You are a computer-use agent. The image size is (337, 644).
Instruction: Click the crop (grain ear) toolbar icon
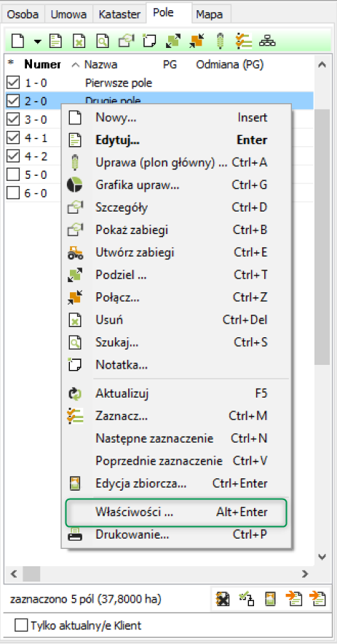pyautogui.click(x=221, y=41)
